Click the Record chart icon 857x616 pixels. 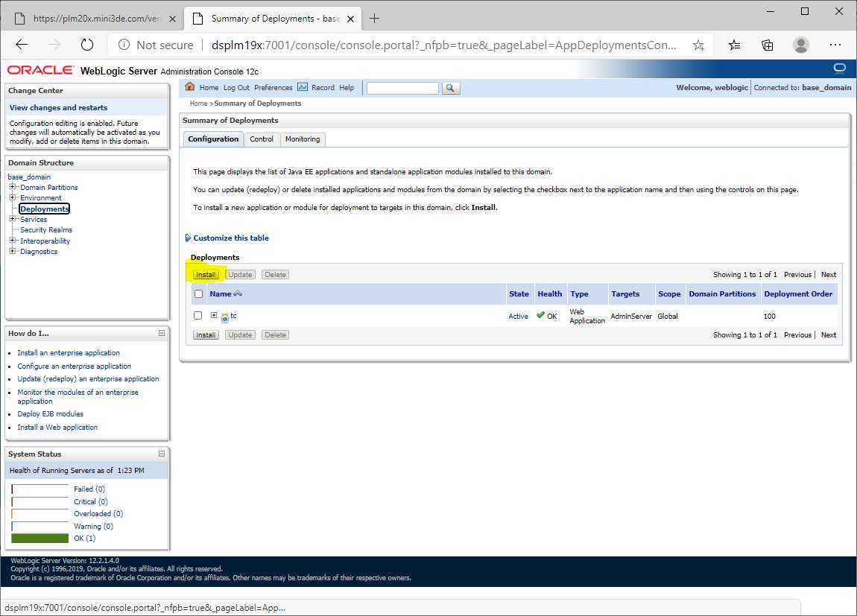click(302, 87)
